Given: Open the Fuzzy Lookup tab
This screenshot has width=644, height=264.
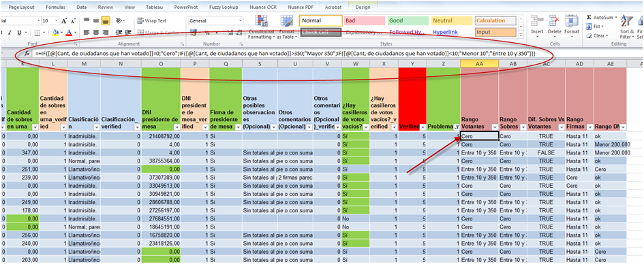Looking at the screenshot, I should pos(224,7).
